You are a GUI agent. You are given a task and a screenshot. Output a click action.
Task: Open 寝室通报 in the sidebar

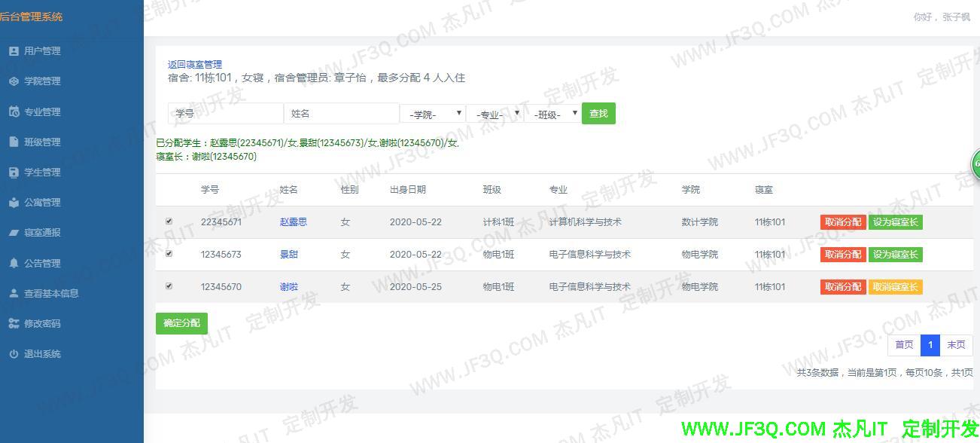pos(42,233)
